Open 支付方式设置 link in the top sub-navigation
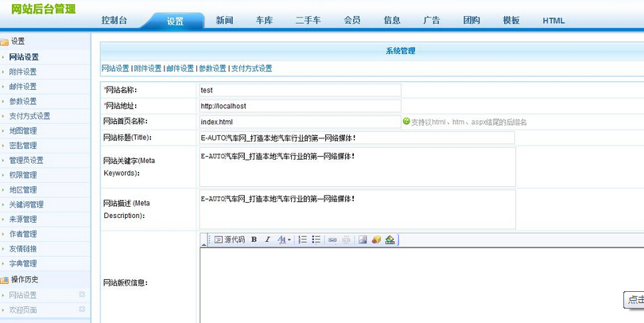Screen dimensions: 644x323 pyautogui.click(x=250, y=69)
